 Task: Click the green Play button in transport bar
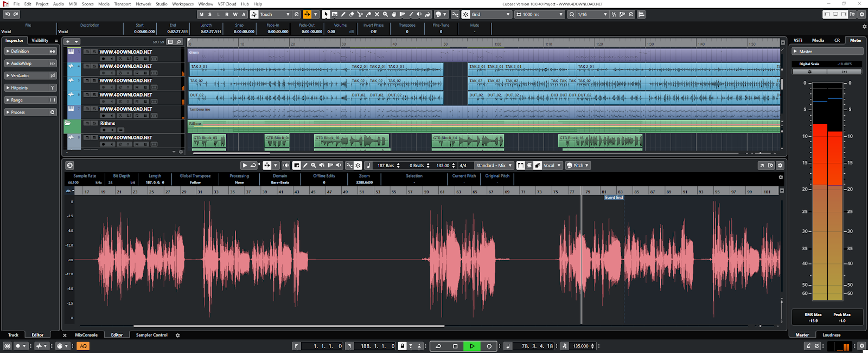tap(472, 346)
